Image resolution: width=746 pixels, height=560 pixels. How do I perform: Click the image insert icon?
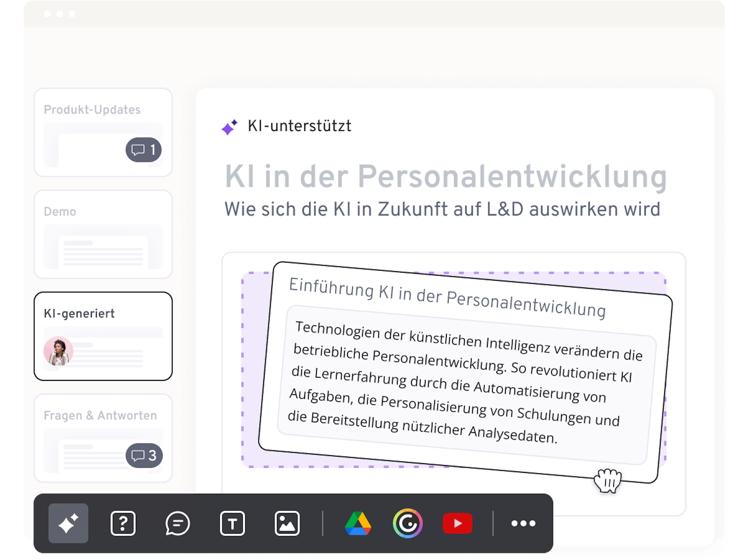click(x=287, y=523)
